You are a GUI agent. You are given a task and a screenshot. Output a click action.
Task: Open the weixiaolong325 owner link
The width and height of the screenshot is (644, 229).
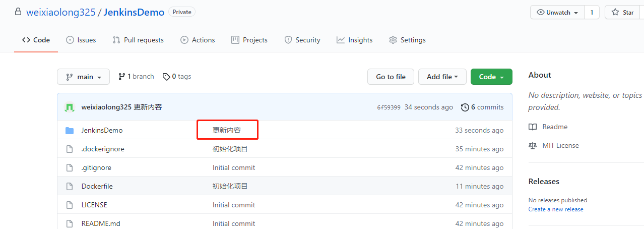click(60, 12)
